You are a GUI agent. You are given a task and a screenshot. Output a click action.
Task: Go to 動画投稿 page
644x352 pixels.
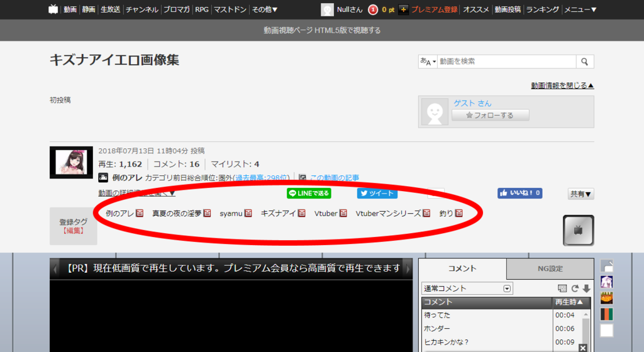(508, 9)
